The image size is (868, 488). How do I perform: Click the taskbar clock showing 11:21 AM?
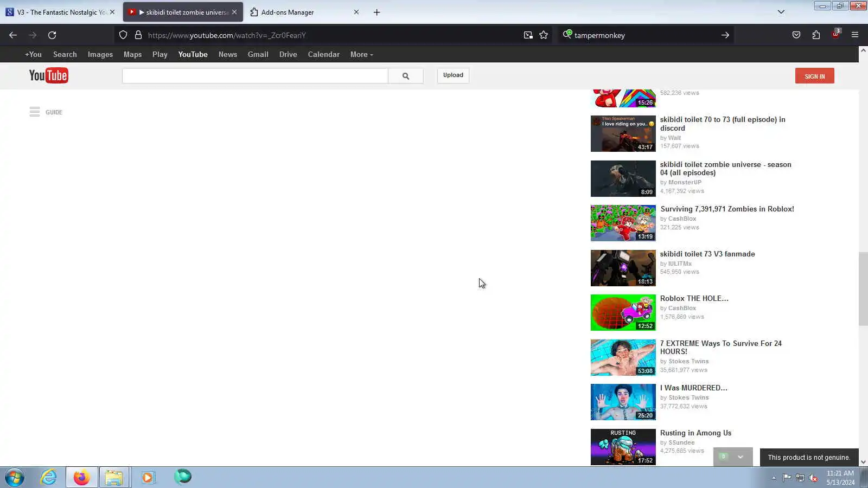(840, 478)
